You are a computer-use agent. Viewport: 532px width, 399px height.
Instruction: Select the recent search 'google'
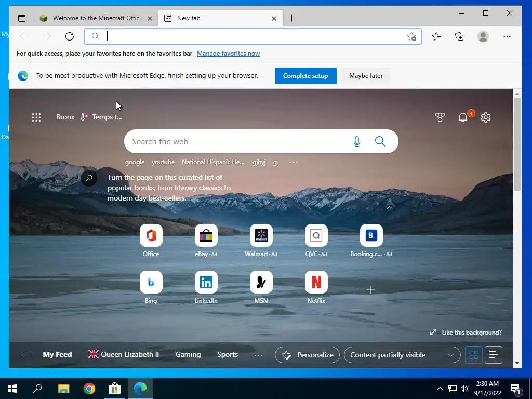[135, 162]
